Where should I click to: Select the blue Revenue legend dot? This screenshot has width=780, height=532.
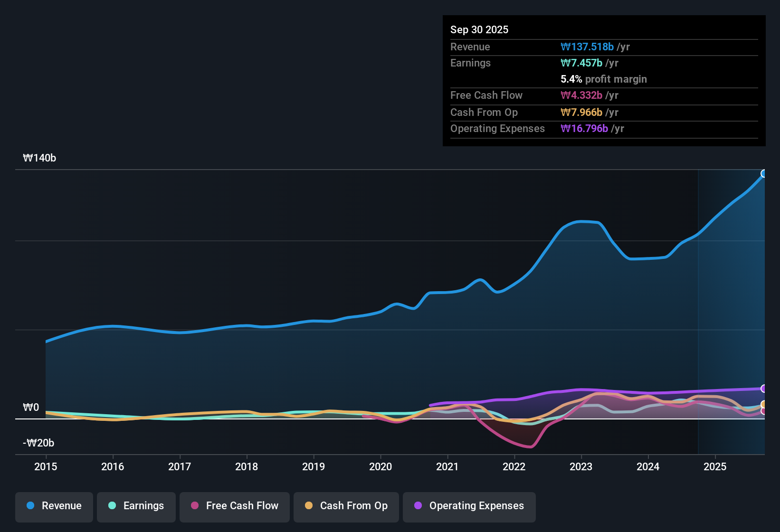(29, 506)
